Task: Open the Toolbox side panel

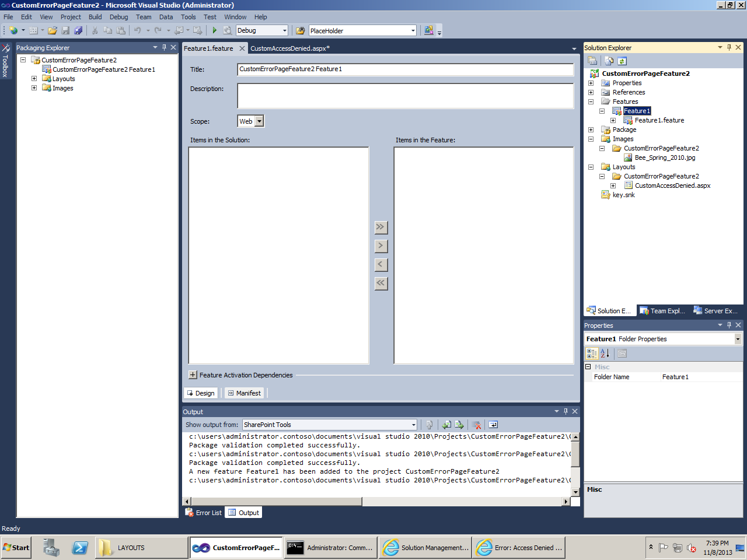Action: pyautogui.click(x=5, y=61)
